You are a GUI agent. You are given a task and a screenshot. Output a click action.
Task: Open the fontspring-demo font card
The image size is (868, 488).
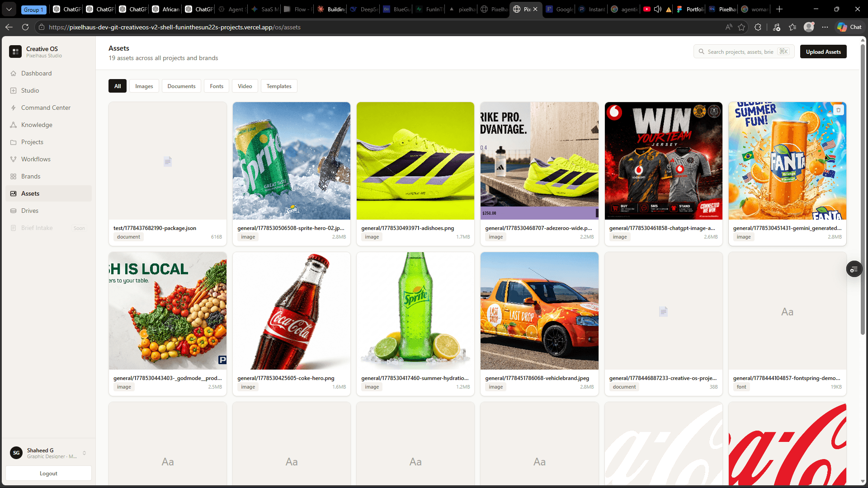point(787,324)
